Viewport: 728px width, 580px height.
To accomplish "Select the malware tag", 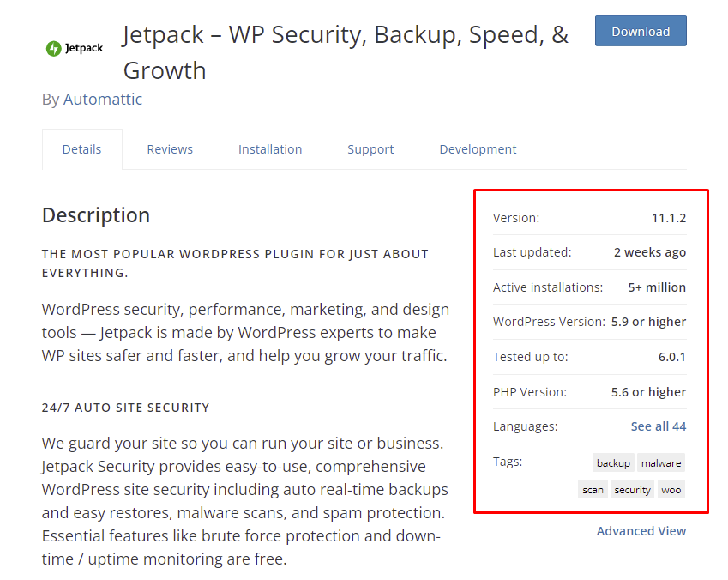I will coord(661,462).
